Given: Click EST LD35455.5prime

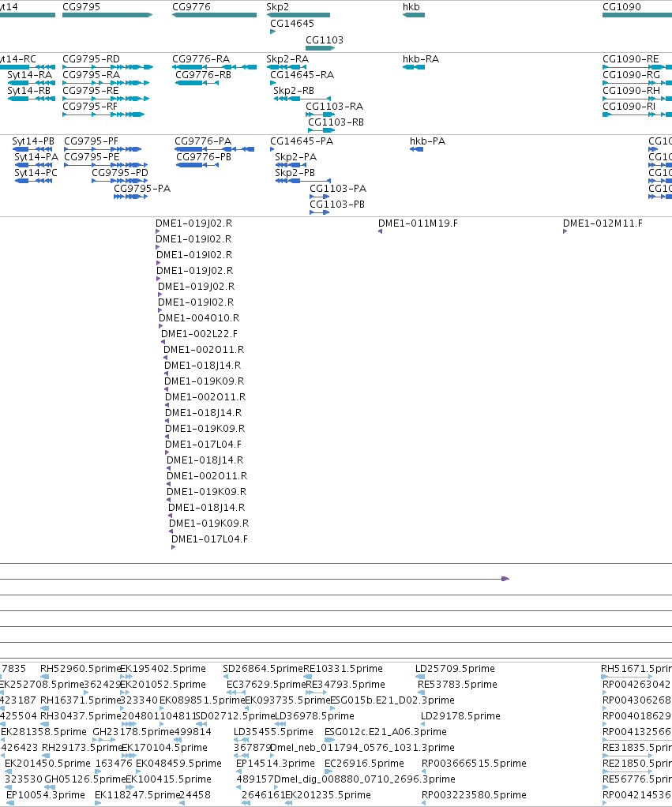Looking at the screenshot, I should coord(273,731).
